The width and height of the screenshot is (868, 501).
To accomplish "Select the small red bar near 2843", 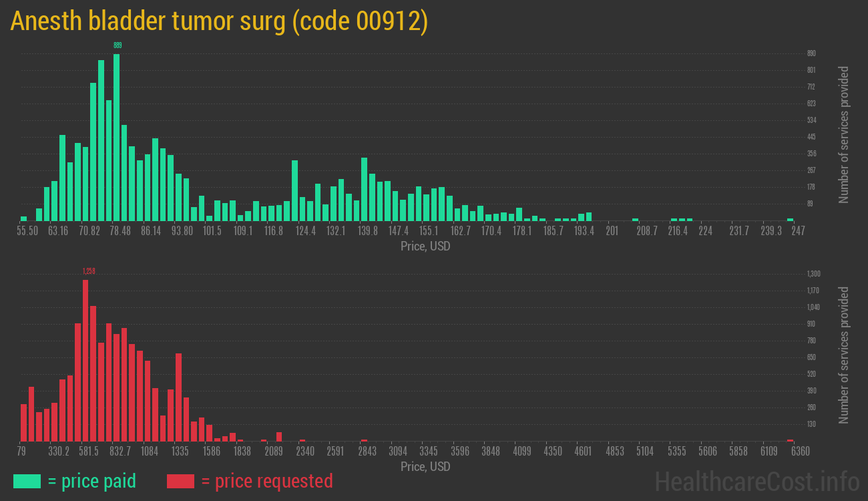I will [x=364, y=440].
